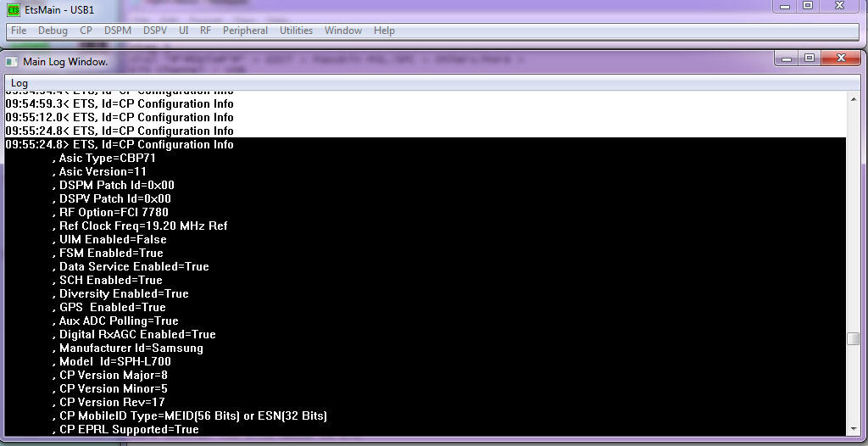Click the EtsMain application icon in title bar

coord(14,10)
